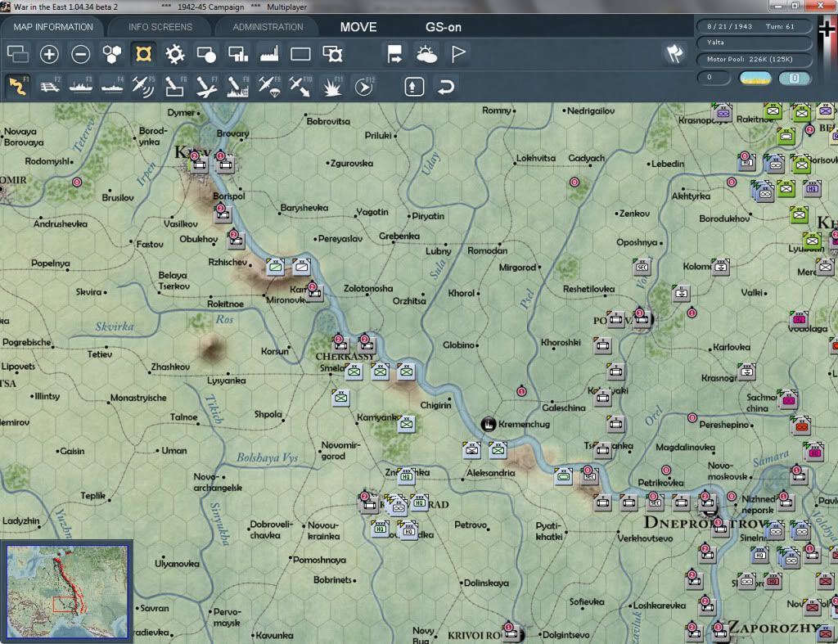Click the MOVE mode label
This screenshot has width=838, height=644.
[358, 27]
